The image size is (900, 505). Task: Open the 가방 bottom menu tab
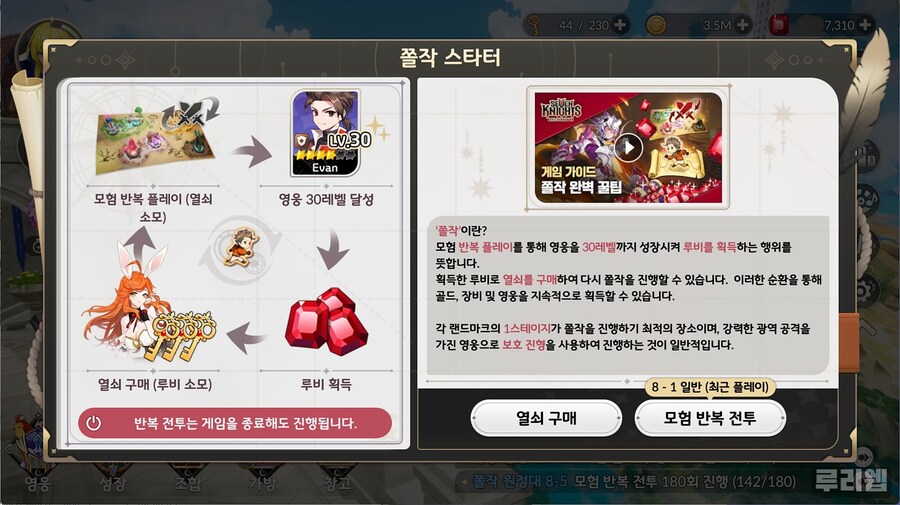pyautogui.click(x=262, y=484)
